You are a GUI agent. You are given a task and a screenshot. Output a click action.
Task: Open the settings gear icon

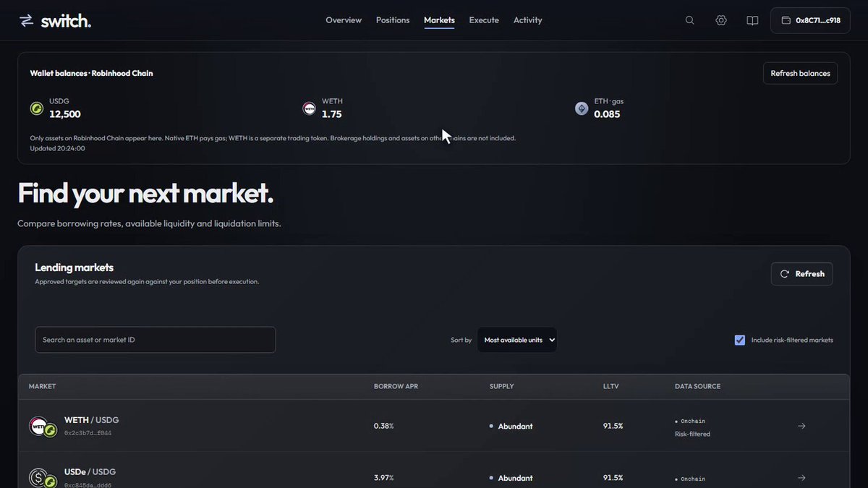tap(721, 20)
